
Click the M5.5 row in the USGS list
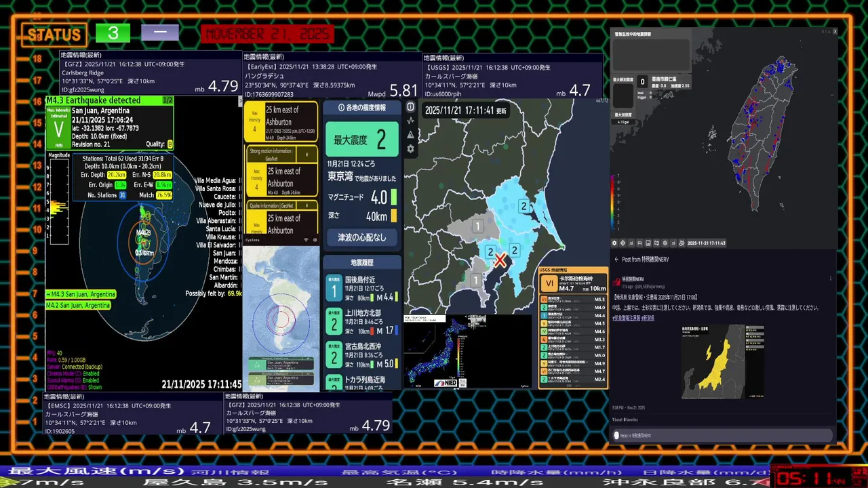point(573,299)
